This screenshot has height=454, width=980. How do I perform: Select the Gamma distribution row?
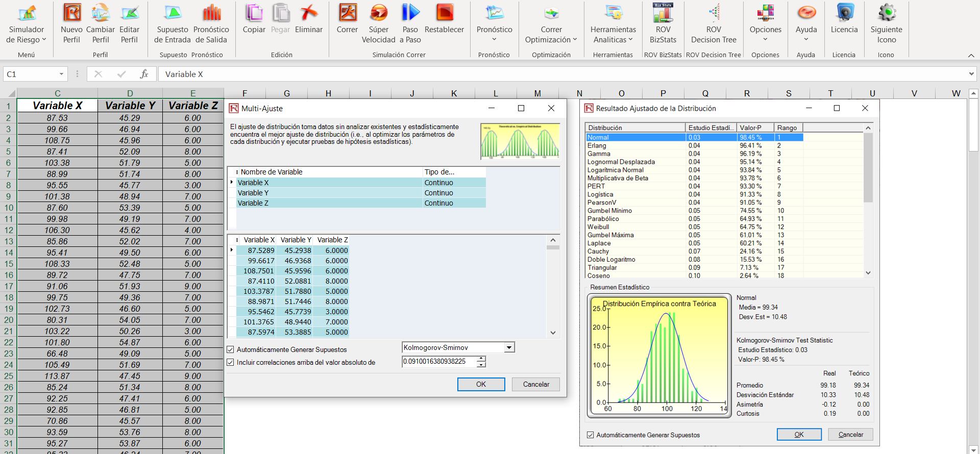click(x=599, y=154)
